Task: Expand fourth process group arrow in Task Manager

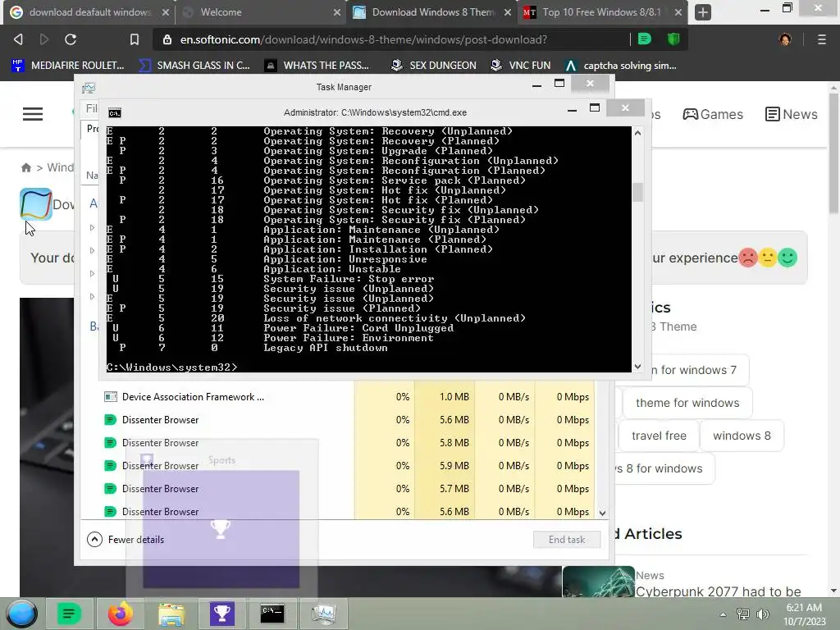Action: pos(92,297)
